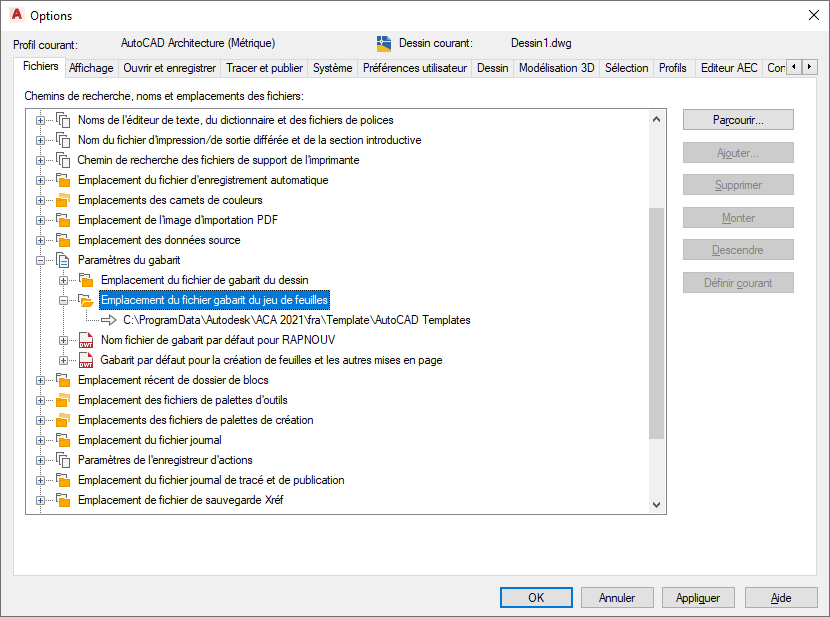Click the AutoCAD logo in the title bar

17,15
